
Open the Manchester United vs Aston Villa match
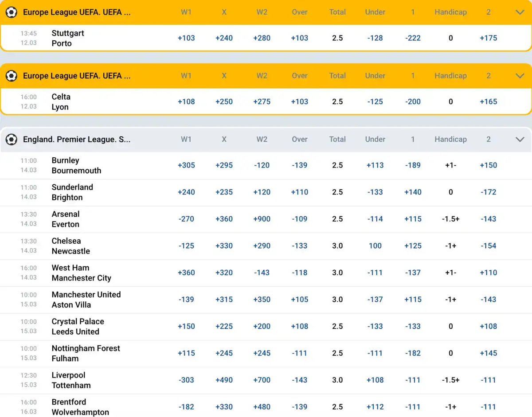coord(86,300)
